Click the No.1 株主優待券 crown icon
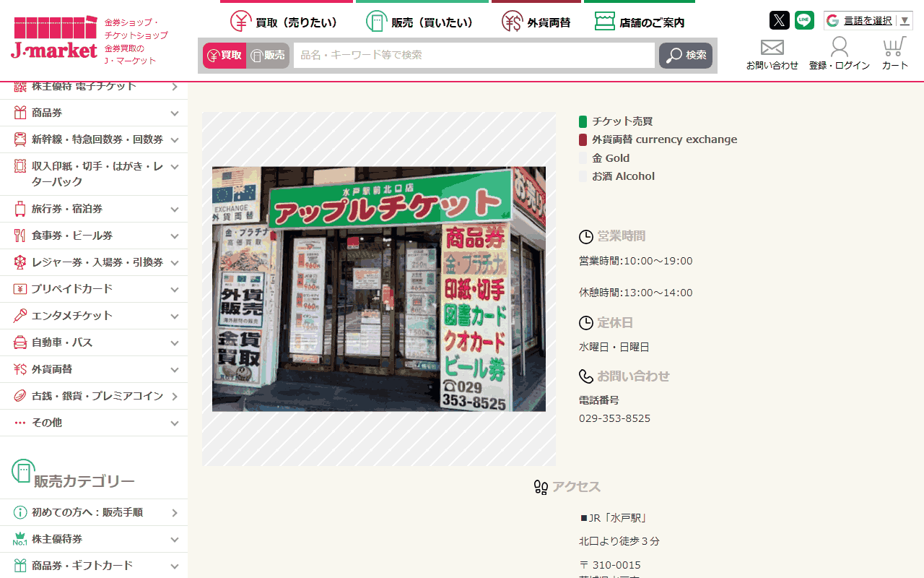 (x=20, y=539)
